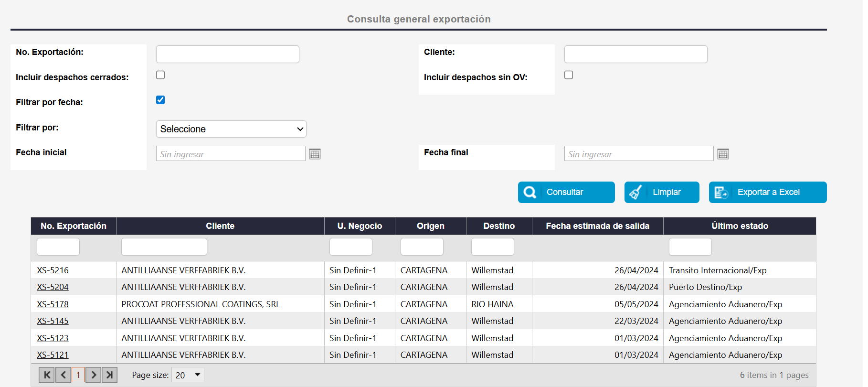Go to the previous results page

point(63,375)
